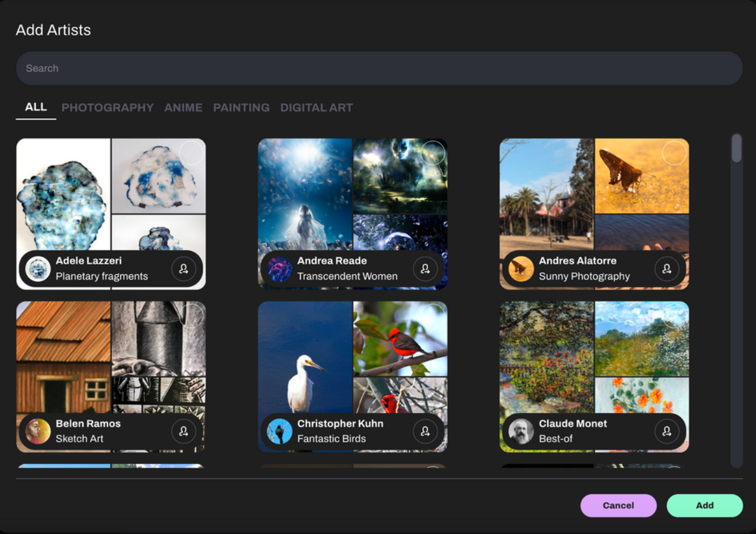Screen dimensions: 756x534
Task: Switch to the PHOTOGRAPHY tab
Action: click(107, 108)
